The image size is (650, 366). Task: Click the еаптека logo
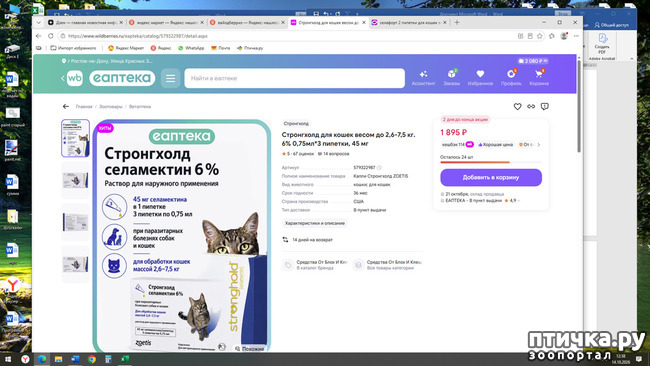click(122, 78)
